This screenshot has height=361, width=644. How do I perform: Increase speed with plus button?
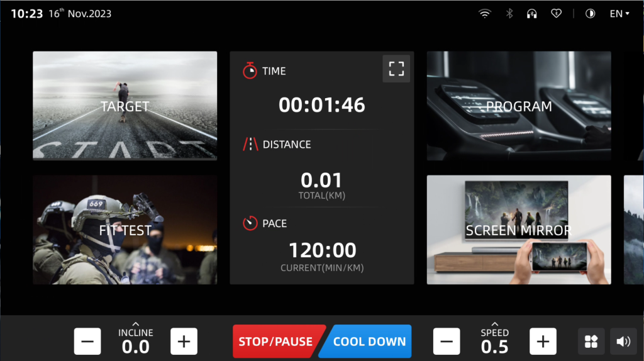point(543,342)
